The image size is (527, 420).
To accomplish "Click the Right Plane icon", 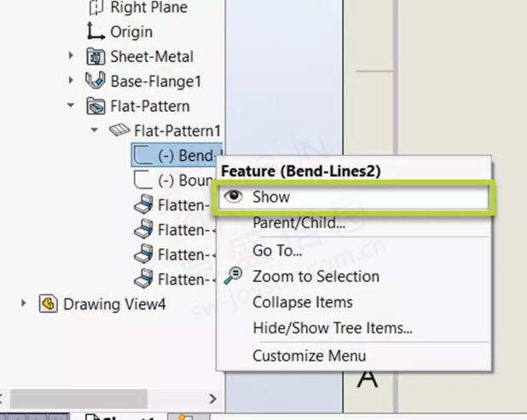I will tap(96, 8).
